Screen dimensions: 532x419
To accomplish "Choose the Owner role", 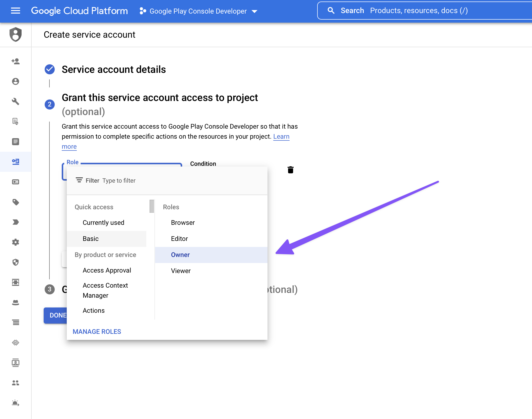I will click(x=180, y=255).
